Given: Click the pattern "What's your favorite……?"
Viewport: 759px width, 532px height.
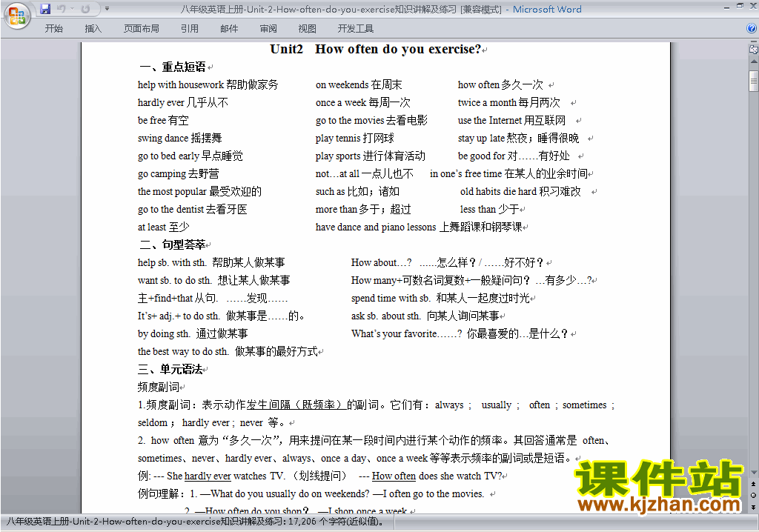Looking at the screenshot, I should (x=407, y=333).
